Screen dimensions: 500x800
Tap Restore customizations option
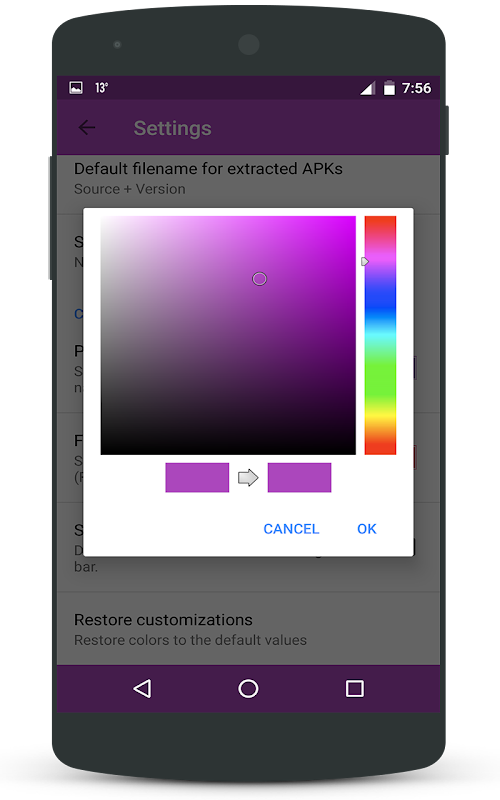pyautogui.click(x=248, y=629)
